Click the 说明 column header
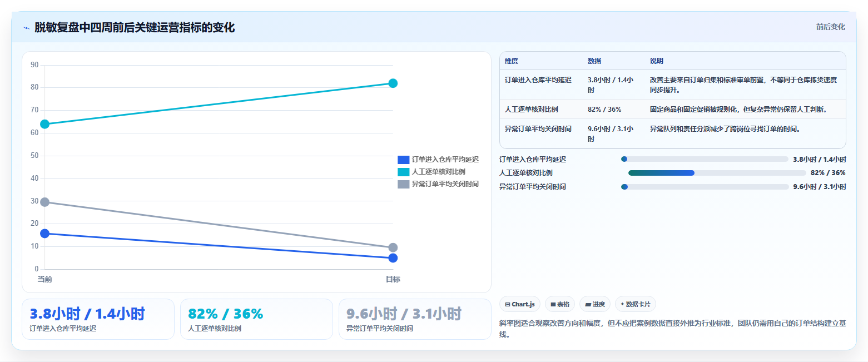This screenshot has height=362, width=868. (x=657, y=61)
